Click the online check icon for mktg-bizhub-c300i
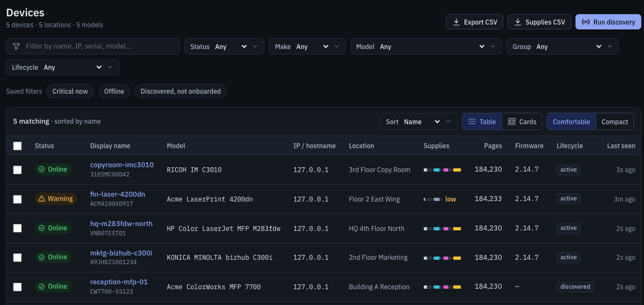Image resolution: width=644 pixels, height=305 pixels. [41, 257]
